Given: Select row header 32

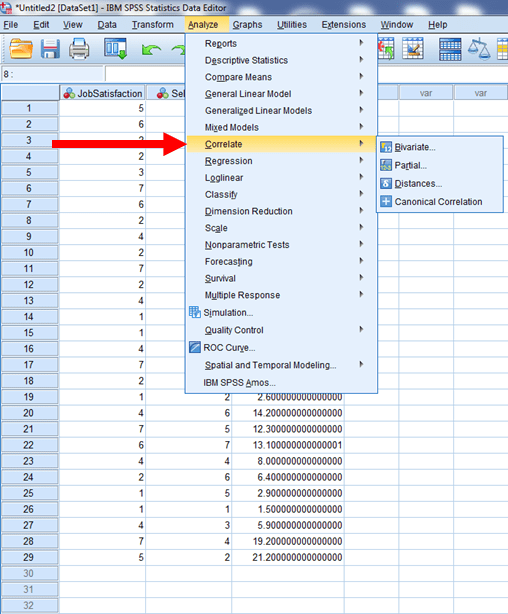Looking at the screenshot, I should click(x=30, y=605).
